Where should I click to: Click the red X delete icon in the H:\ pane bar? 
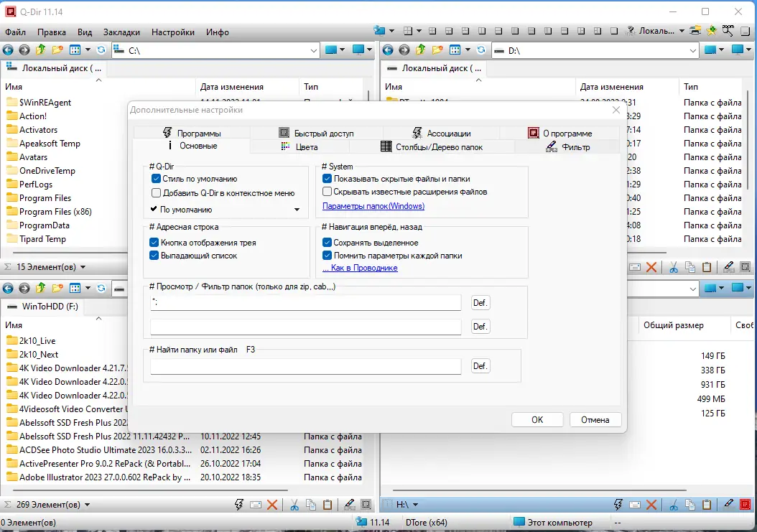pyautogui.click(x=651, y=505)
